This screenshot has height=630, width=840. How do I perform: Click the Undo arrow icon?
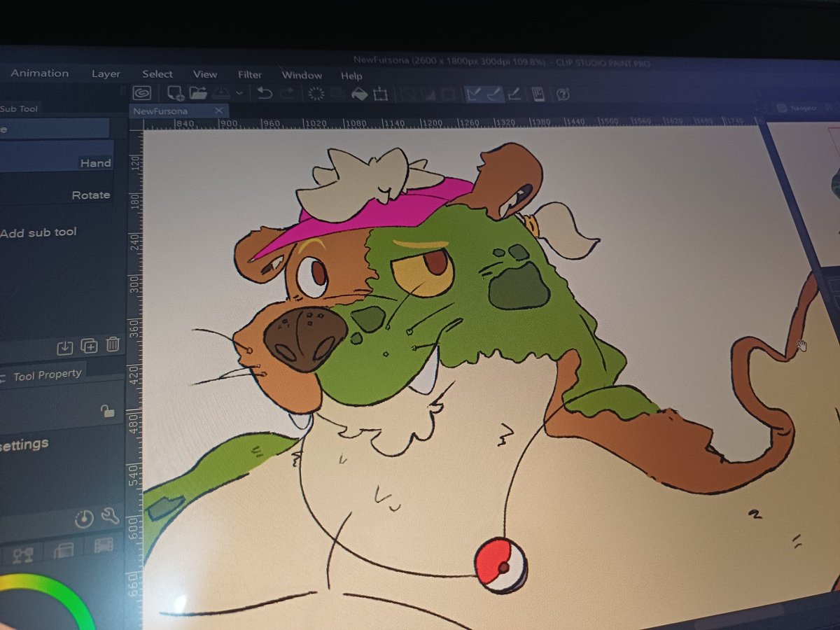click(264, 93)
